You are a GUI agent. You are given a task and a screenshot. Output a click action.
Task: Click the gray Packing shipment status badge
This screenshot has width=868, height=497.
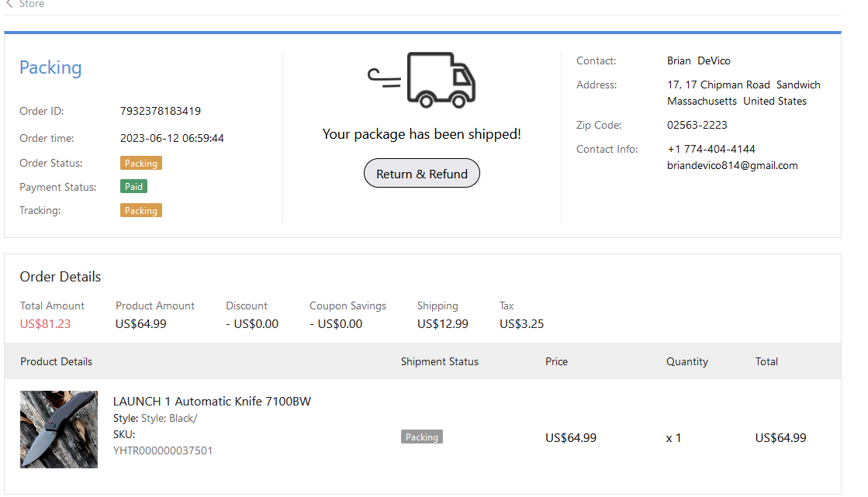(422, 437)
